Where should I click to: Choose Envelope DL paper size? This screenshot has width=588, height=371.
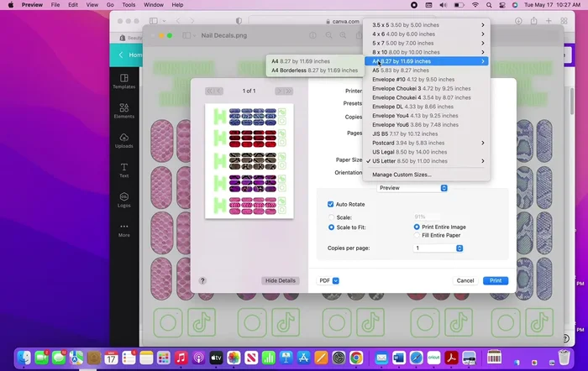point(427,107)
